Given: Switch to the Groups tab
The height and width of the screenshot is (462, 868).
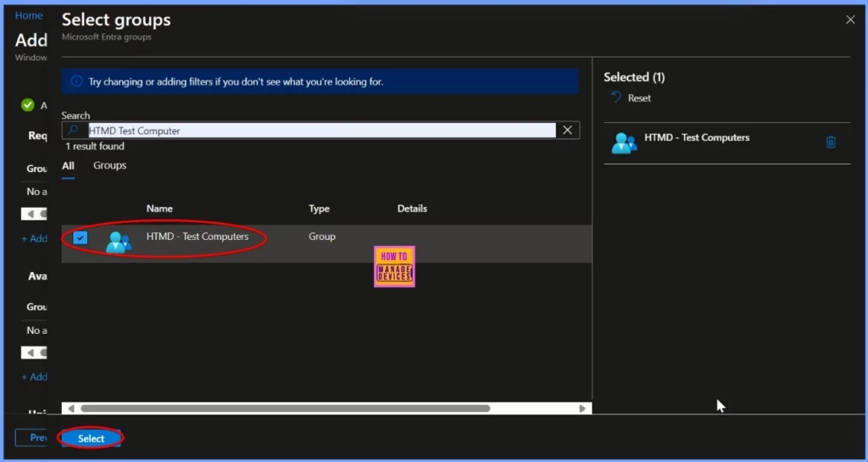Looking at the screenshot, I should tap(109, 165).
